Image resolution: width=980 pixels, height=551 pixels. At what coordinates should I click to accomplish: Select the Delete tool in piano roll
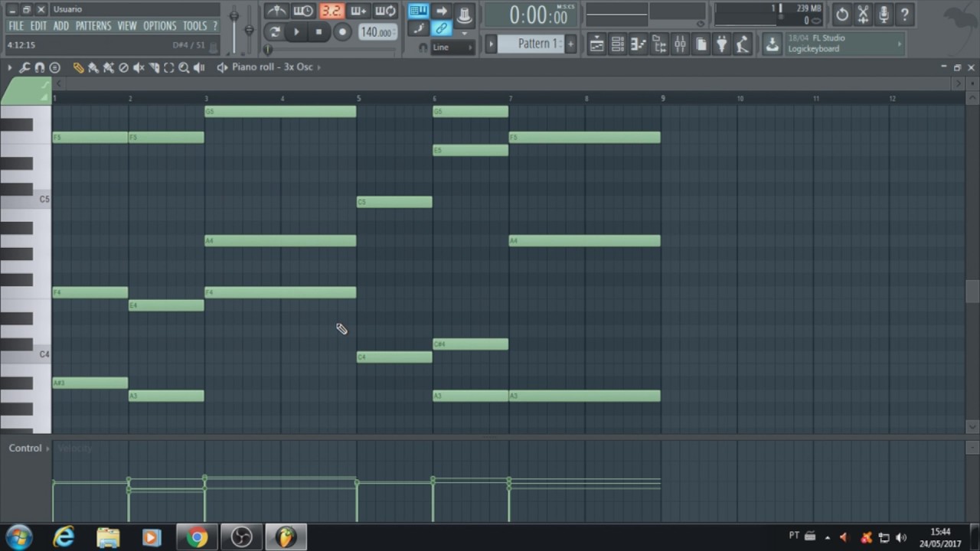tap(123, 67)
